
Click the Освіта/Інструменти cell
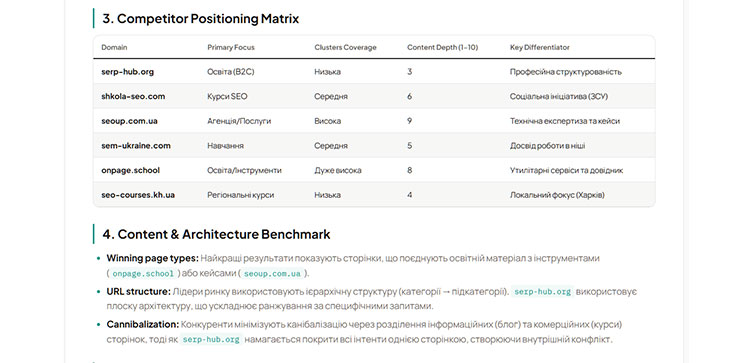coord(244,170)
